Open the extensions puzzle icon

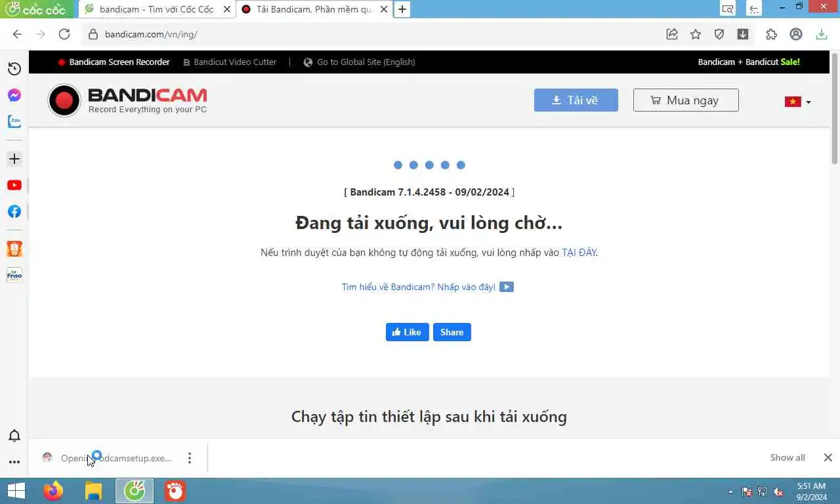772,34
